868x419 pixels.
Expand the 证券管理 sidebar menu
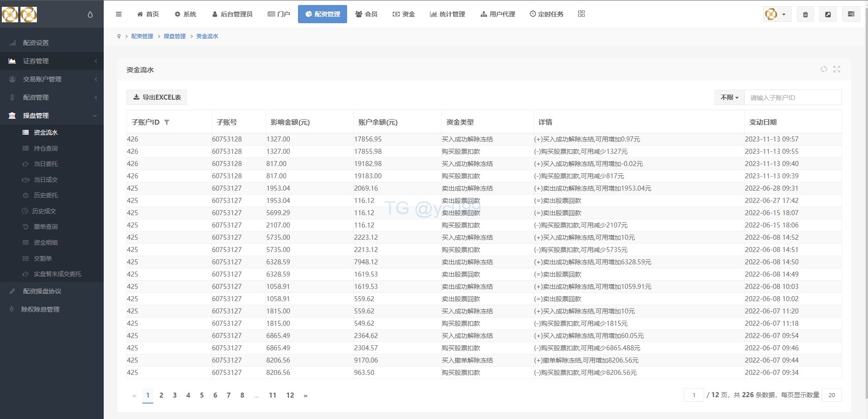tap(52, 61)
